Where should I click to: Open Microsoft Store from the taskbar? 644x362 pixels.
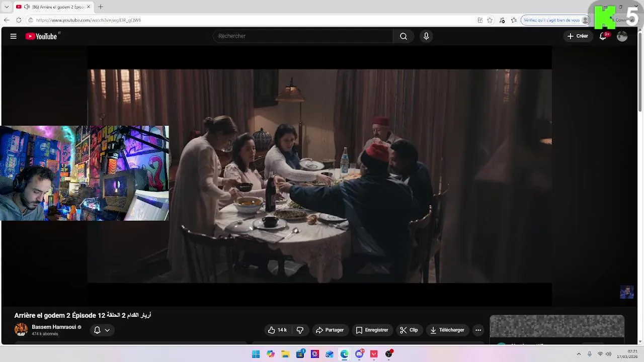click(300, 354)
